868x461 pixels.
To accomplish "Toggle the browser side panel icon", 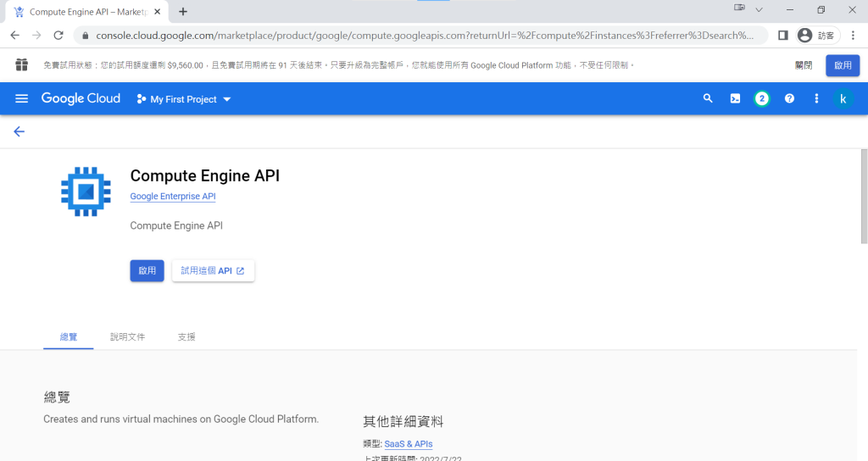I will (782, 36).
